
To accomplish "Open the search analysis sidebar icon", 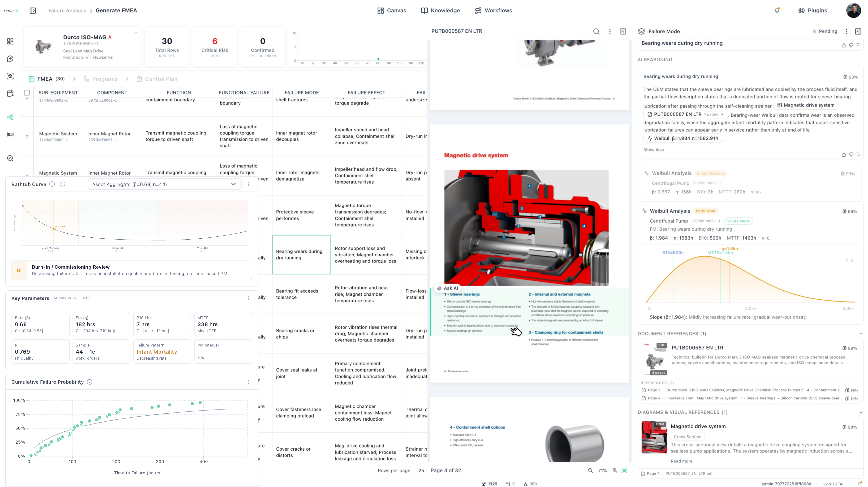I will point(10,158).
